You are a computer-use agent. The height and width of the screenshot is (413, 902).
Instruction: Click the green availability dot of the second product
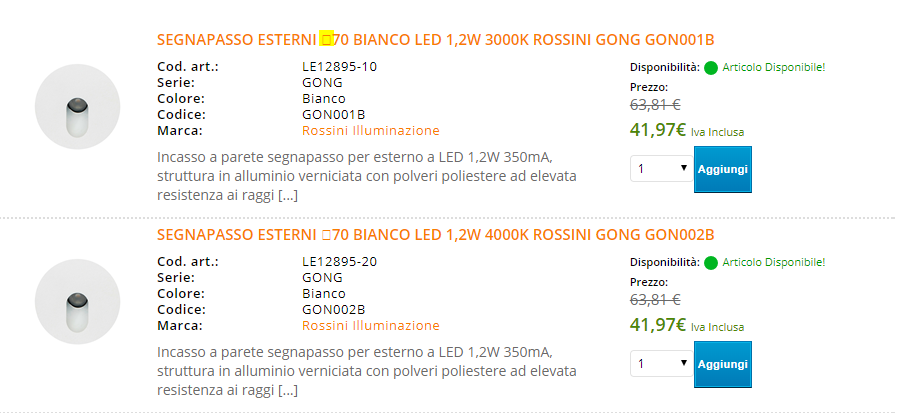tap(711, 263)
